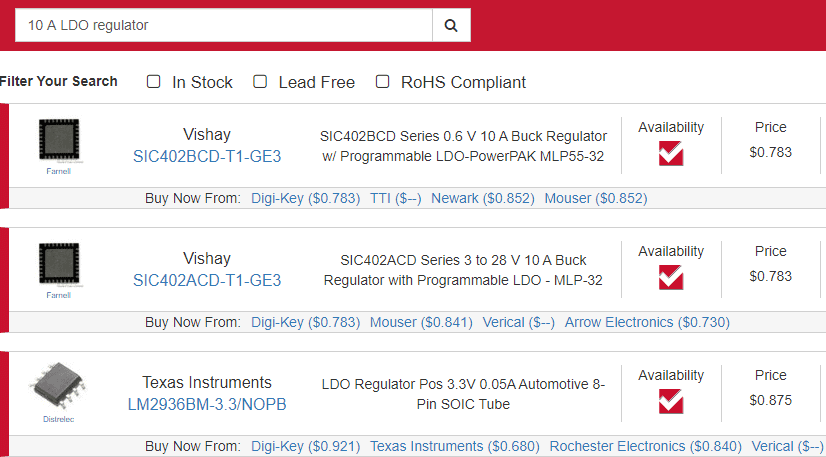Open the SIC402ACD-T1-GE3 chip thumbnail

[58, 264]
